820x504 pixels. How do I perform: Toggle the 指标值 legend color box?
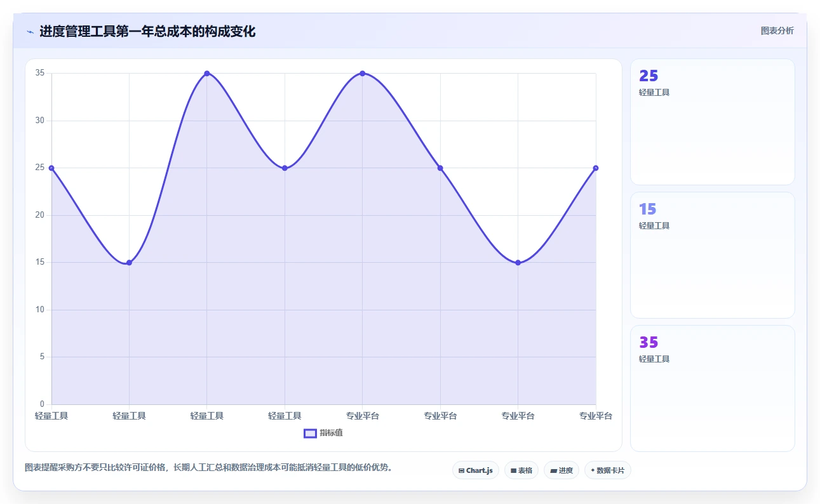coord(310,433)
